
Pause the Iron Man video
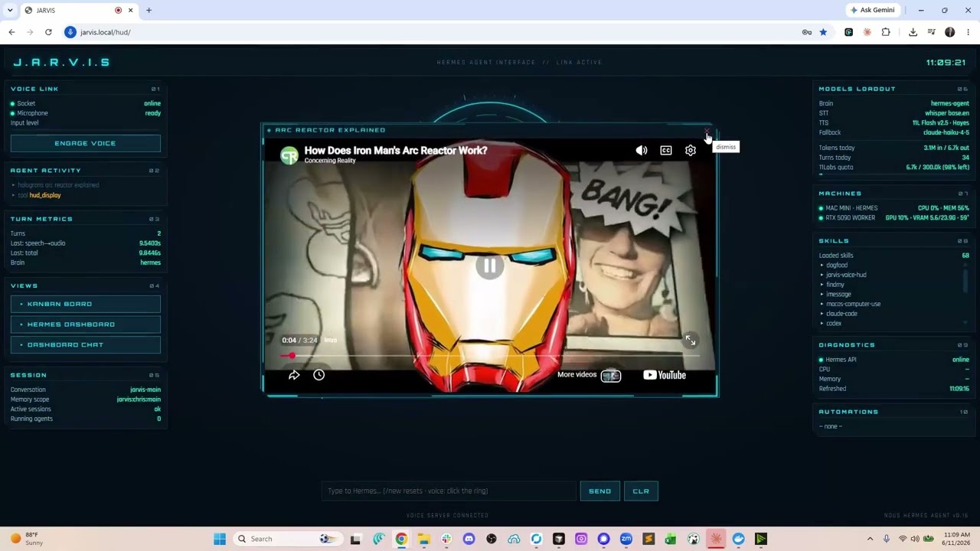[490, 266]
